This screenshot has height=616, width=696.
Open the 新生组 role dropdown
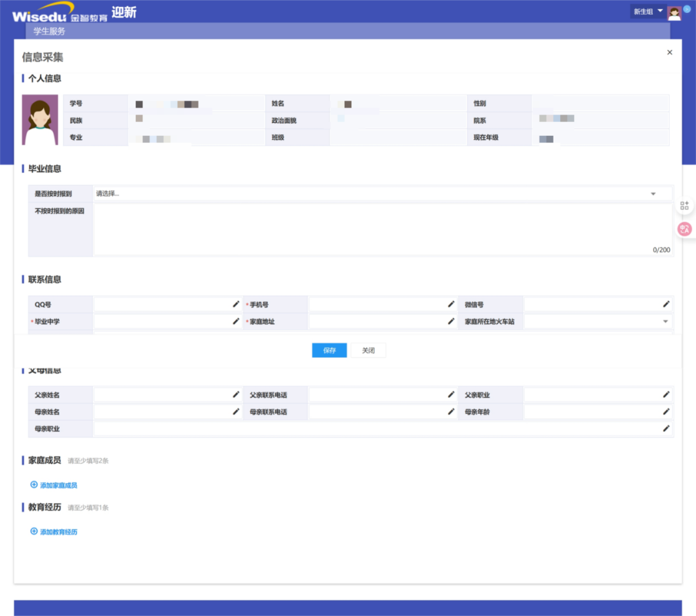pyautogui.click(x=648, y=12)
